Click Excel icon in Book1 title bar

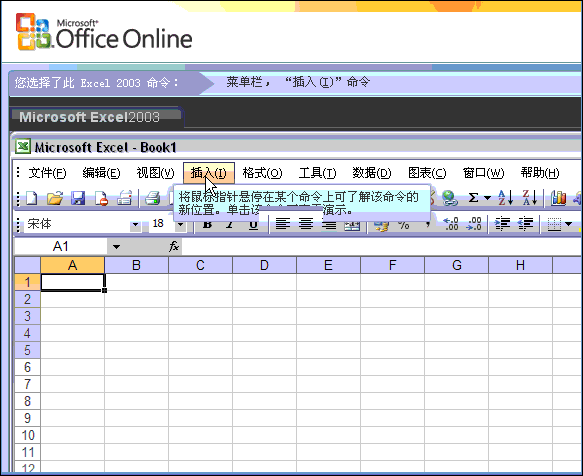(23, 147)
